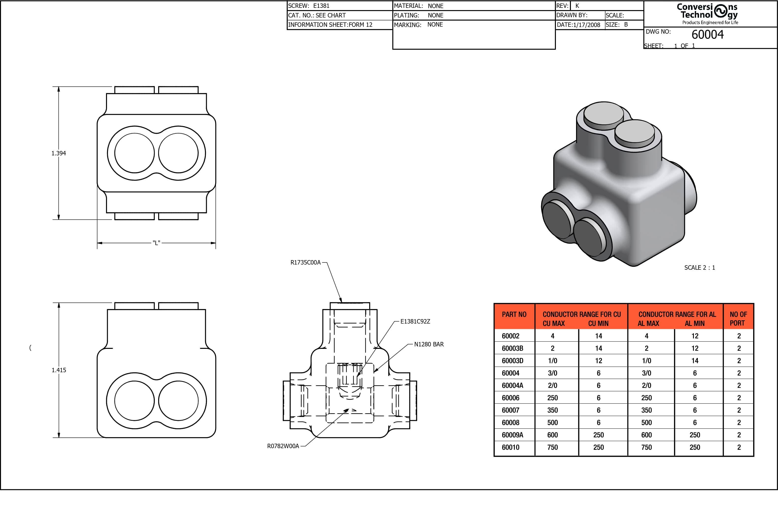Click the 'SCALE 2 : 1' note
The height and width of the screenshot is (532, 778).
700,268
